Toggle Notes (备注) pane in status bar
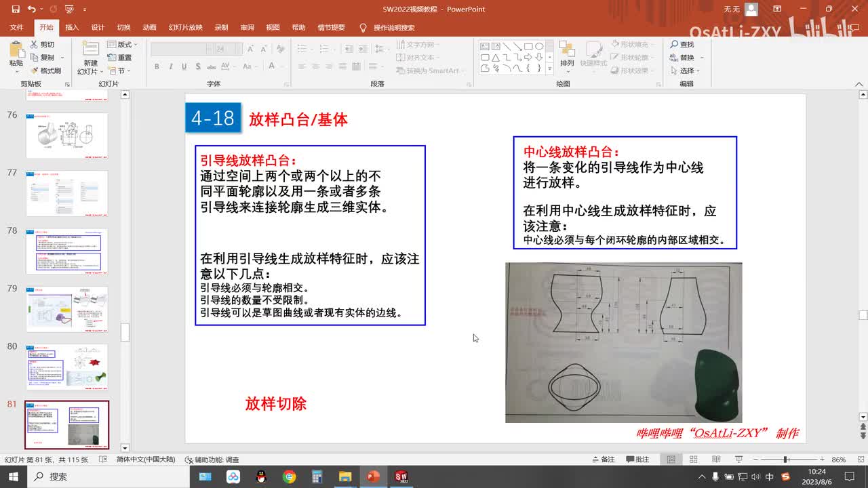Image resolution: width=868 pixels, height=488 pixels. coord(603,460)
